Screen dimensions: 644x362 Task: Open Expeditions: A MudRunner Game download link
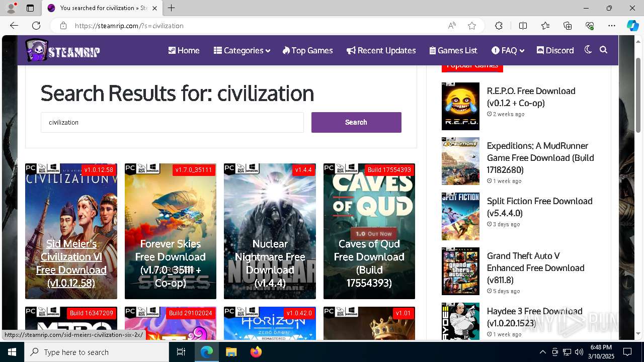[540, 158]
